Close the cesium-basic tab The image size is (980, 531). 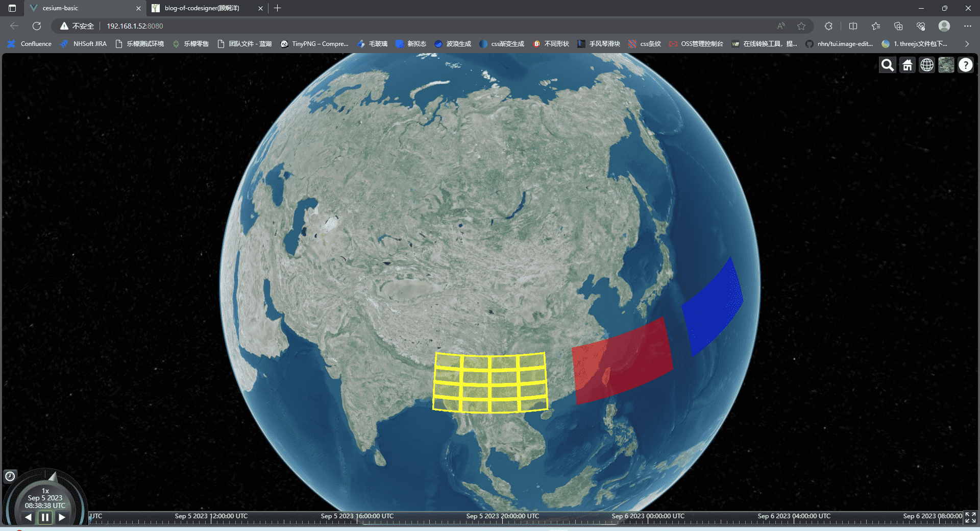[138, 8]
